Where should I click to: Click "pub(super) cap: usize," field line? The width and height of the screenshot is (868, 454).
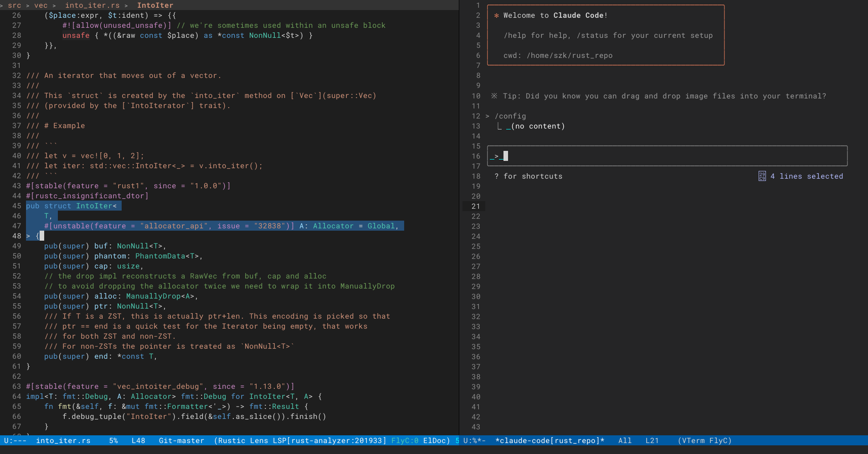(94, 266)
